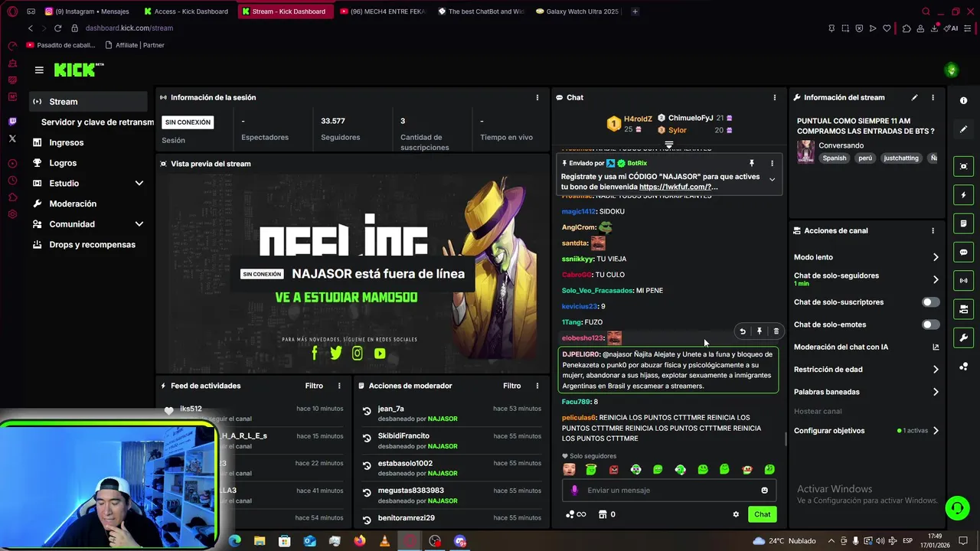Delete the hovered chat message
Viewport: 980px width, 551px height.
pos(776,331)
